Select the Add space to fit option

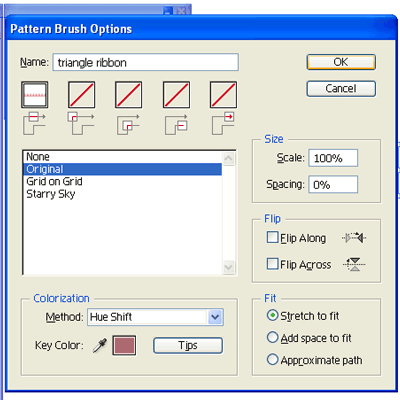coord(272,338)
